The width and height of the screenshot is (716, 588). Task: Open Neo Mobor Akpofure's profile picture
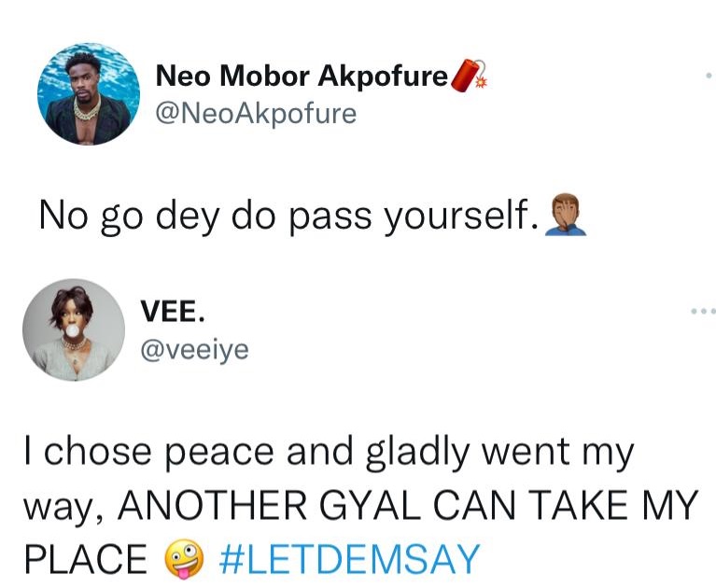(x=89, y=94)
